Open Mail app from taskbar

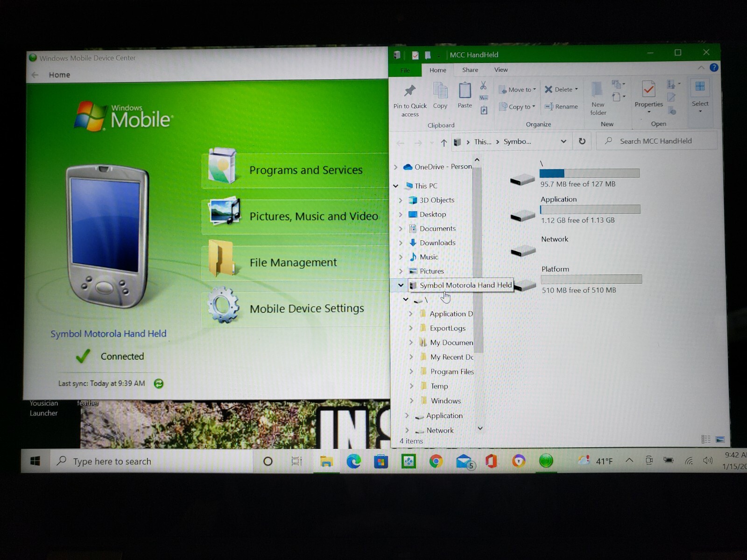(x=464, y=462)
